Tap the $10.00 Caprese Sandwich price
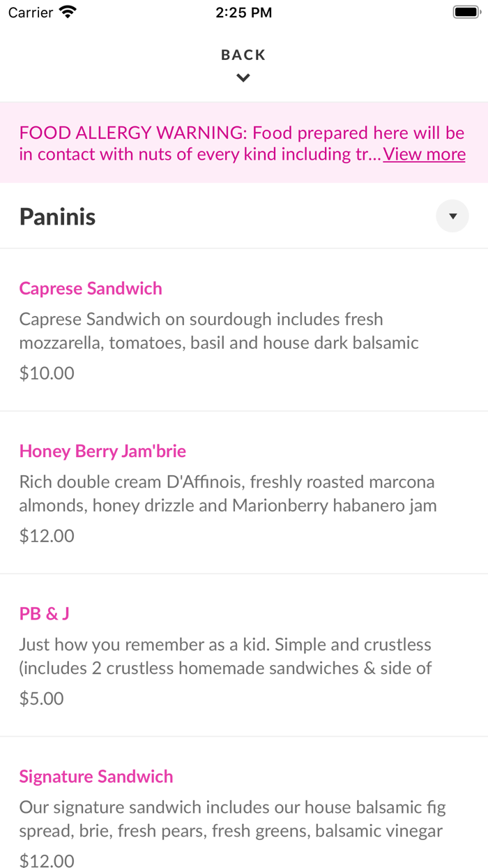488x868 pixels. 47,373
